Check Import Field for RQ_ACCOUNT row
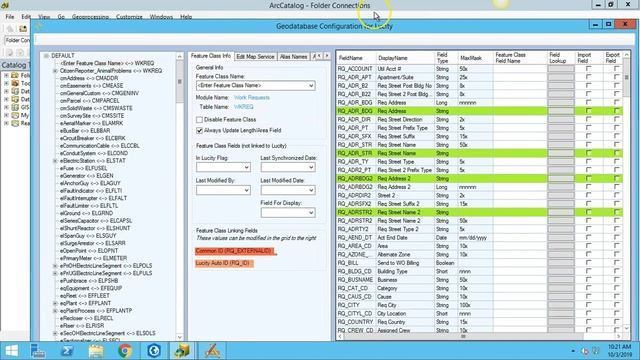The height and width of the screenshot is (360, 640). click(588, 69)
